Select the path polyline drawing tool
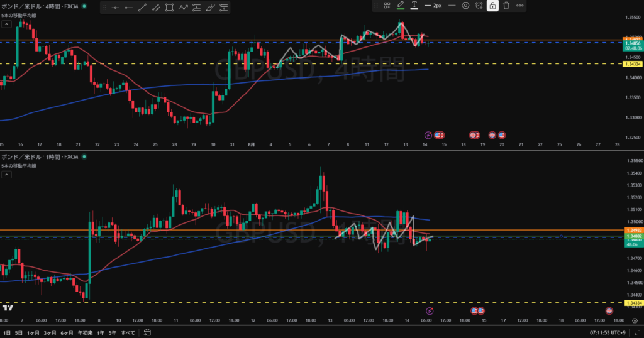 click(183, 8)
